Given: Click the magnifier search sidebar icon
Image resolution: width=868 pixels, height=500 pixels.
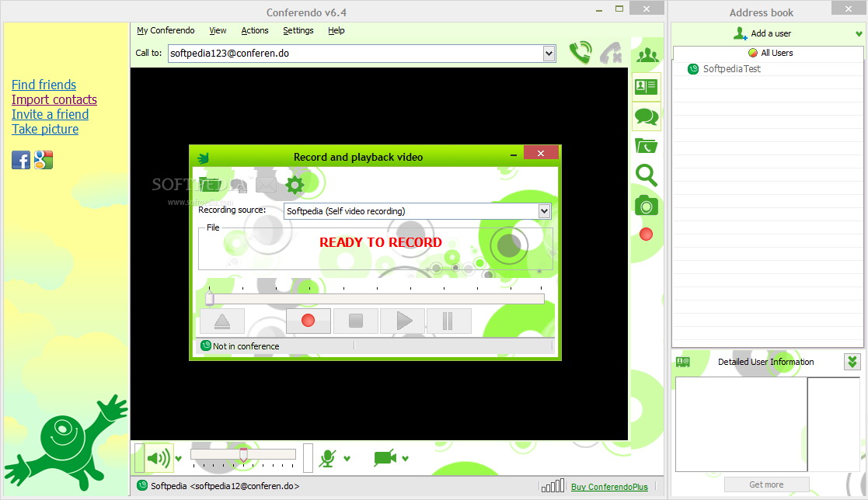Looking at the screenshot, I should click(x=646, y=175).
